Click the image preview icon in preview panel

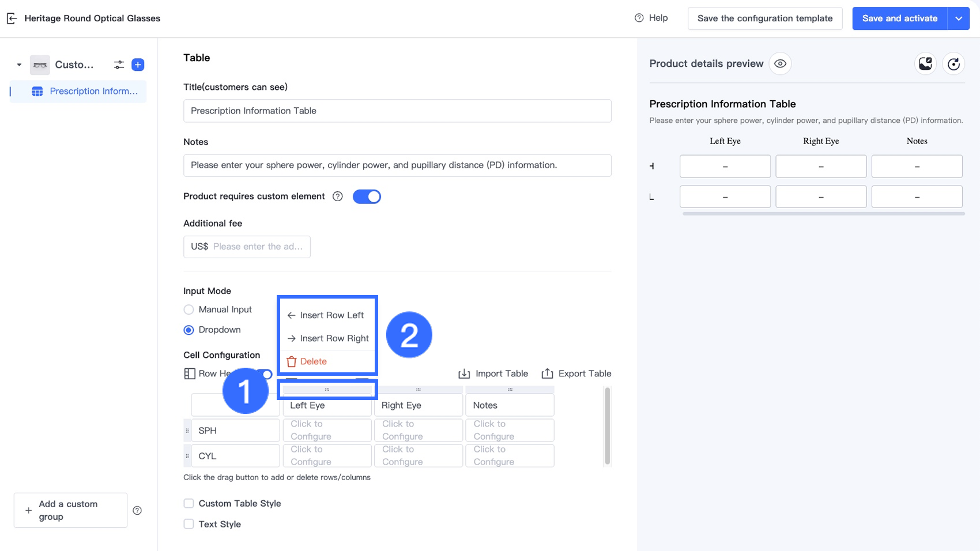click(x=925, y=63)
